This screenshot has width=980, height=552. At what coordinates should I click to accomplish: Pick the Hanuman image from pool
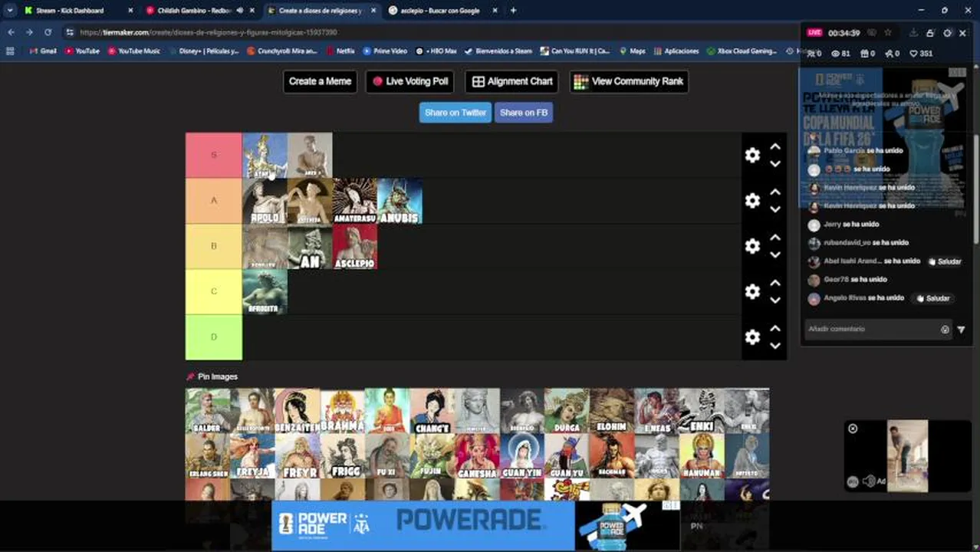(x=702, y=456)
